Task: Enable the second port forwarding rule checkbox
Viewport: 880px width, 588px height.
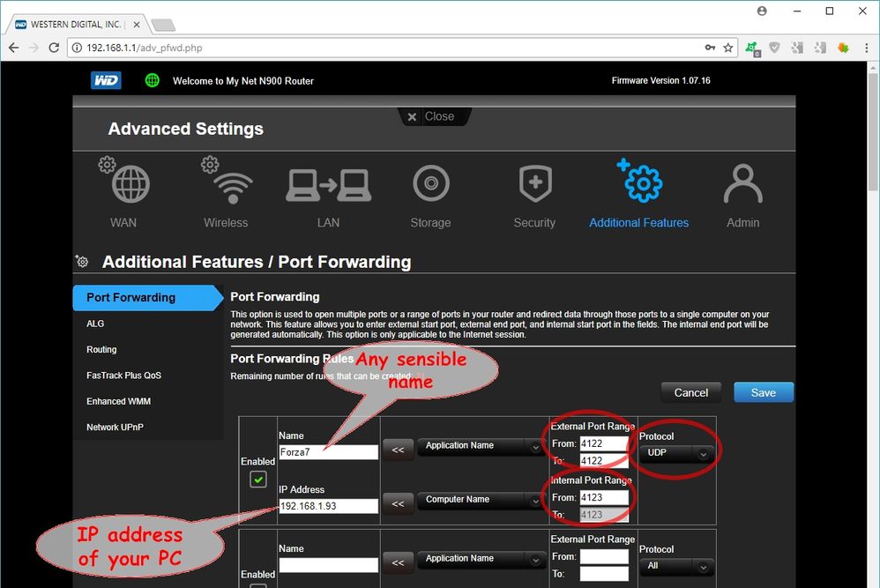Action: click(x=257, y=585)
